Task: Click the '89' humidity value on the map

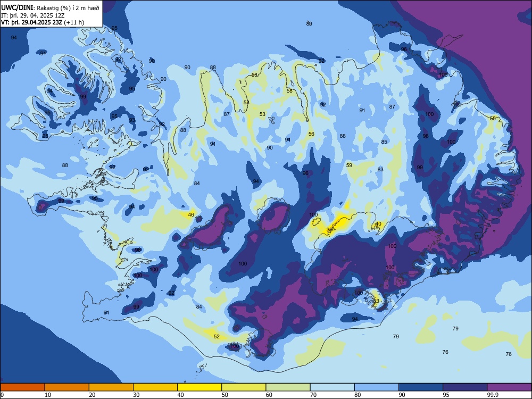Action: (309, 24)
